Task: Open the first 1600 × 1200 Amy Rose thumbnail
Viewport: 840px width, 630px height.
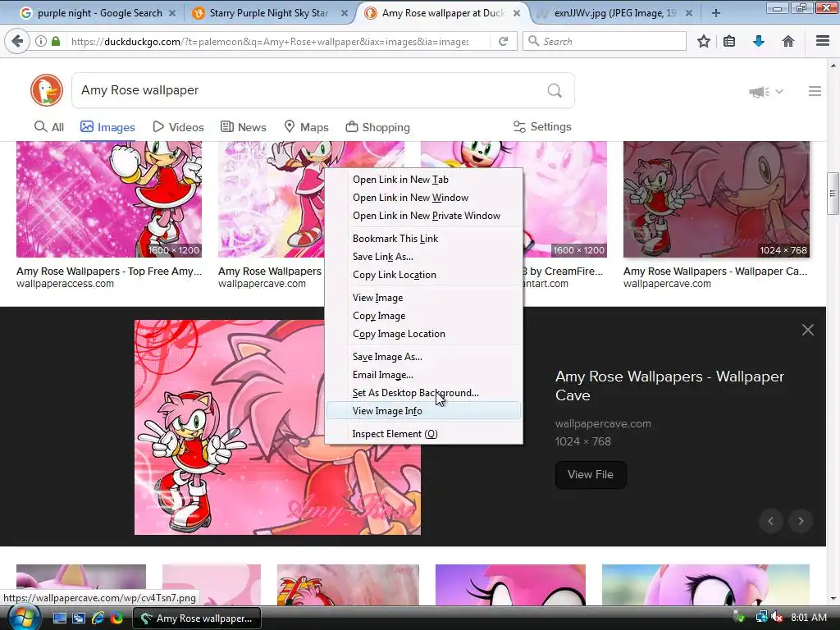Action: coord(109,199)
